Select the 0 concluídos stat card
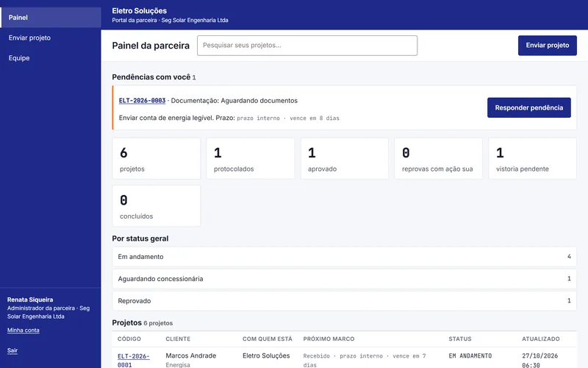The image size is (588, 368). [x=156, y=206]
